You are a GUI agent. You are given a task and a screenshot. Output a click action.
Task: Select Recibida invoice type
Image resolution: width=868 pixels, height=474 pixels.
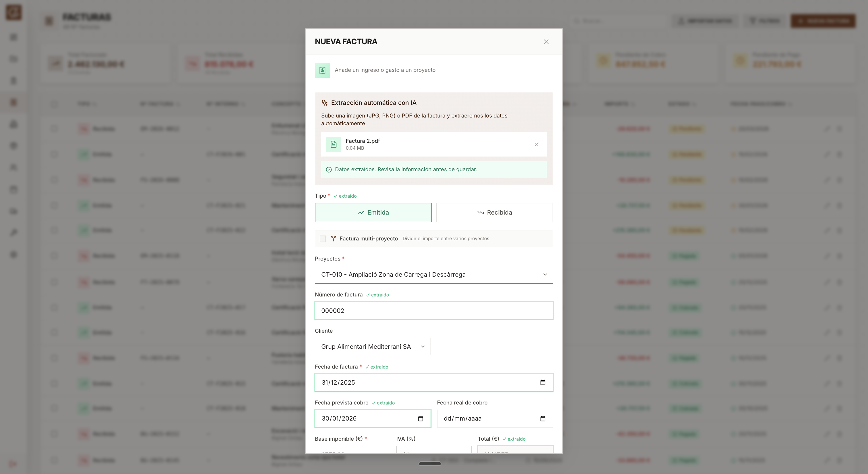(x=495, y=212)
